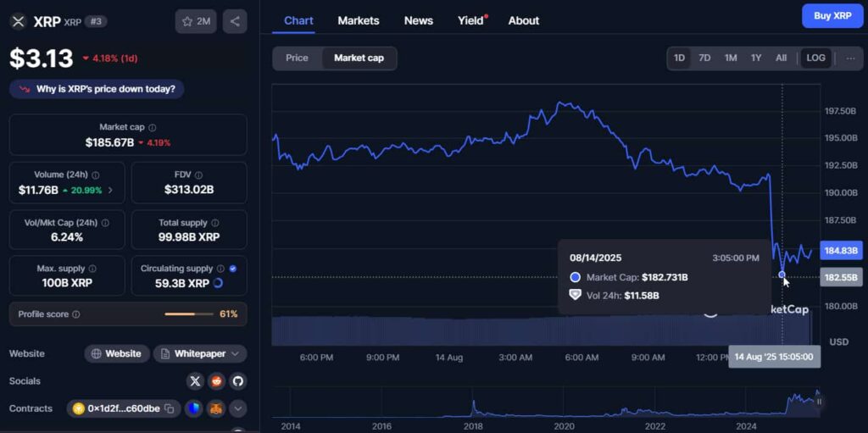
Task: Open the share icon button
Action: click(x=235, y=21)
